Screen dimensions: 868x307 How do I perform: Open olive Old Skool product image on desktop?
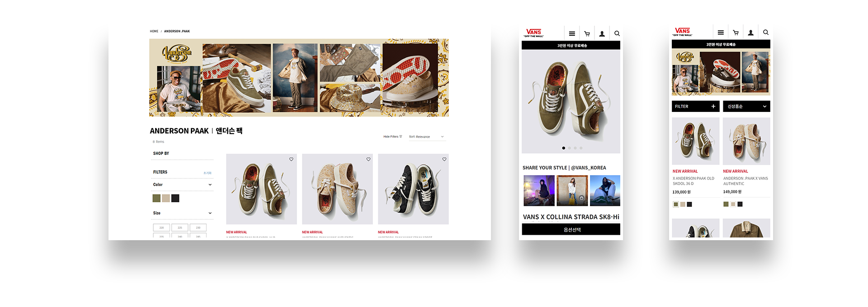click(x=261, y=189)
